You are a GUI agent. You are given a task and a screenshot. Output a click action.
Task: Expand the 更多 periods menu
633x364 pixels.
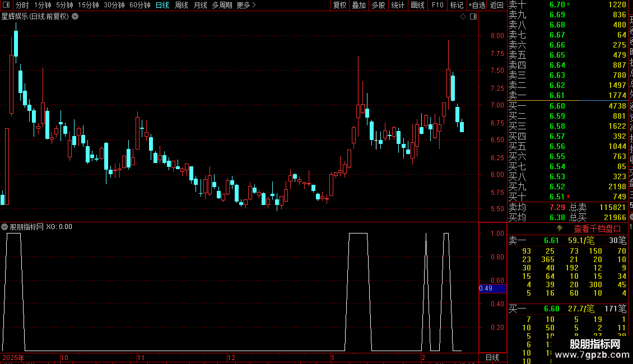(x=246, y=5)
